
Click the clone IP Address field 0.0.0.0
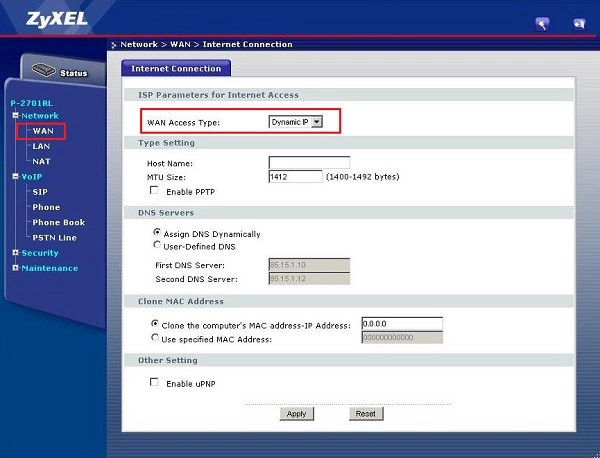[x=402, y=324]
